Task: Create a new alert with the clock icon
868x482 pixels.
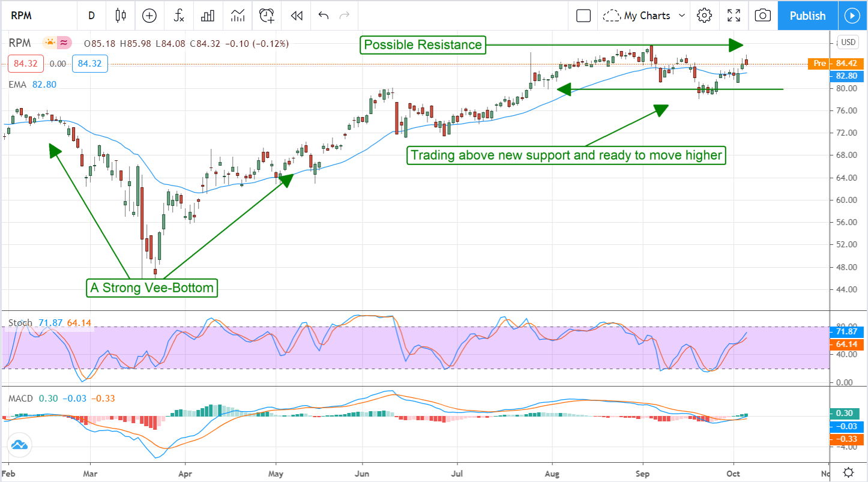Action: pyautogui.click(x=266, y=16)
